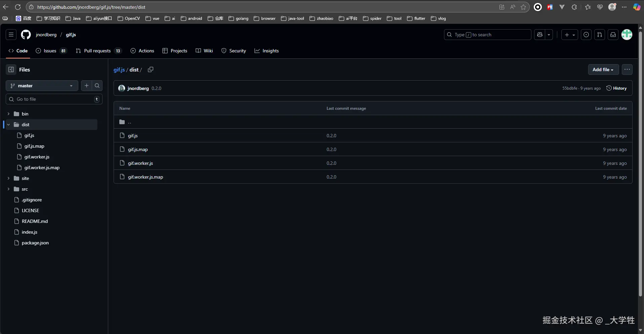Switch to the Issues tab

[50, 51]
